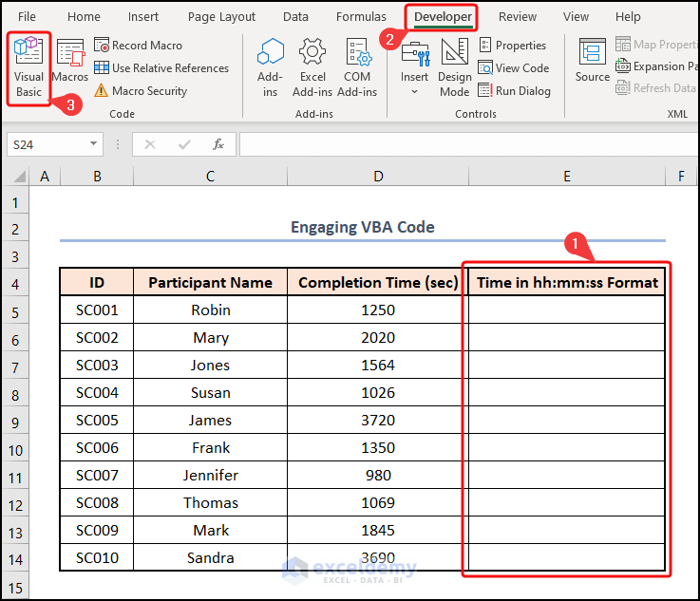Click into the formula bar input
Screen dimensions: 700x601
[x=469, y=144]
